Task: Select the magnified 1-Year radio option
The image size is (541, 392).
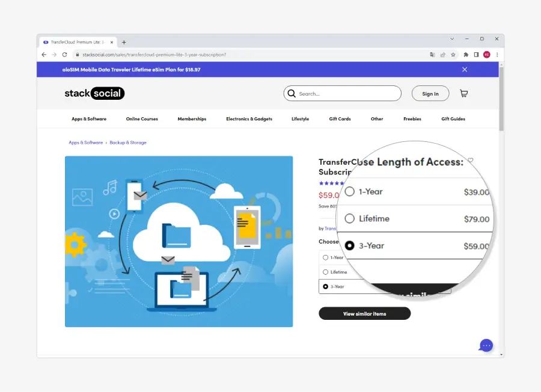Action: 349,192
